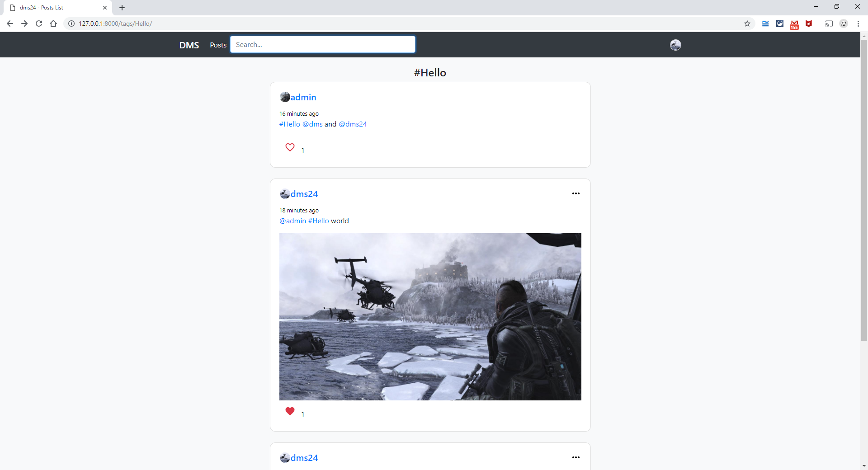
Task: Open dms24 profile on the bottom post
Action: [304, 458]
